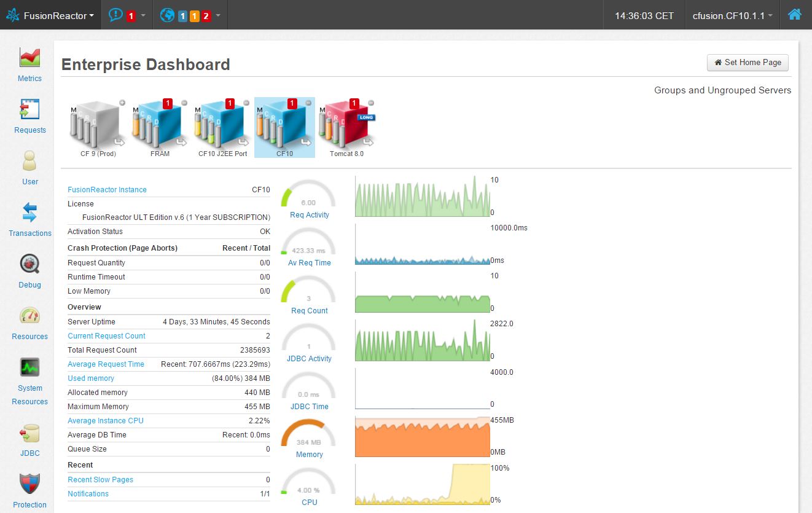Open the FusionReactor dropdown menu

tap(50, 15)
